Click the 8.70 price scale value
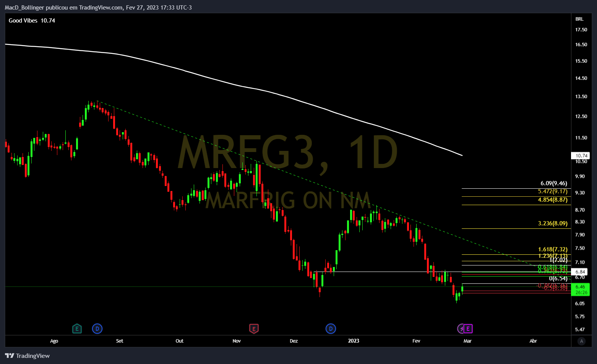Screen dimensions: 597x364 tap(580, 210)
